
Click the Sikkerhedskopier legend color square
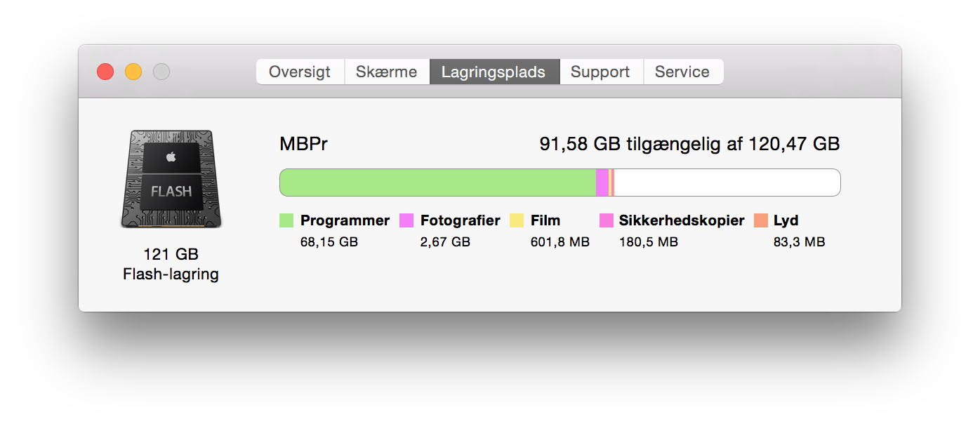[x=606, y=220]
